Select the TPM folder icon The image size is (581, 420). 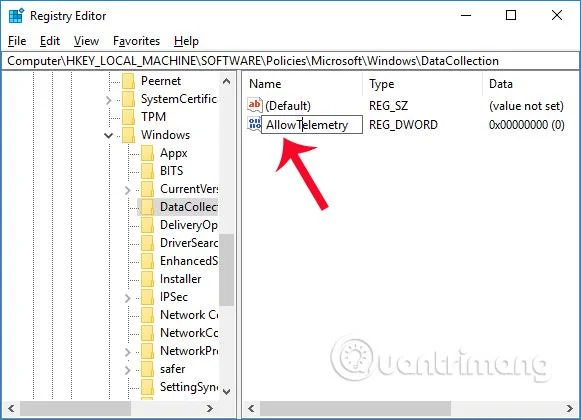coord(128,117)
